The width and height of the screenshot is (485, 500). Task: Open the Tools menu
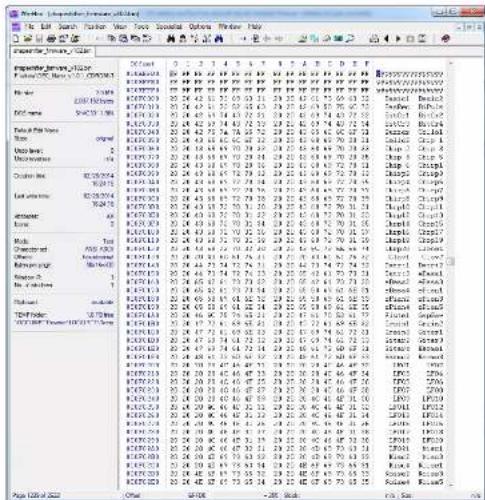tap(141, 26)
